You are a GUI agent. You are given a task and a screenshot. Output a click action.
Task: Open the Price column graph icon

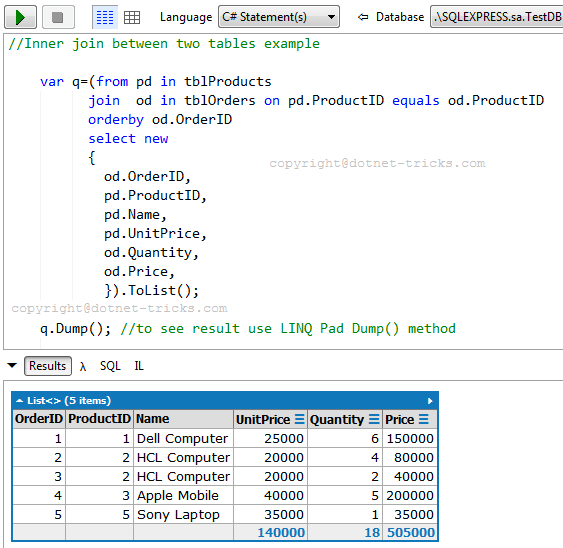tap(424, 419)
